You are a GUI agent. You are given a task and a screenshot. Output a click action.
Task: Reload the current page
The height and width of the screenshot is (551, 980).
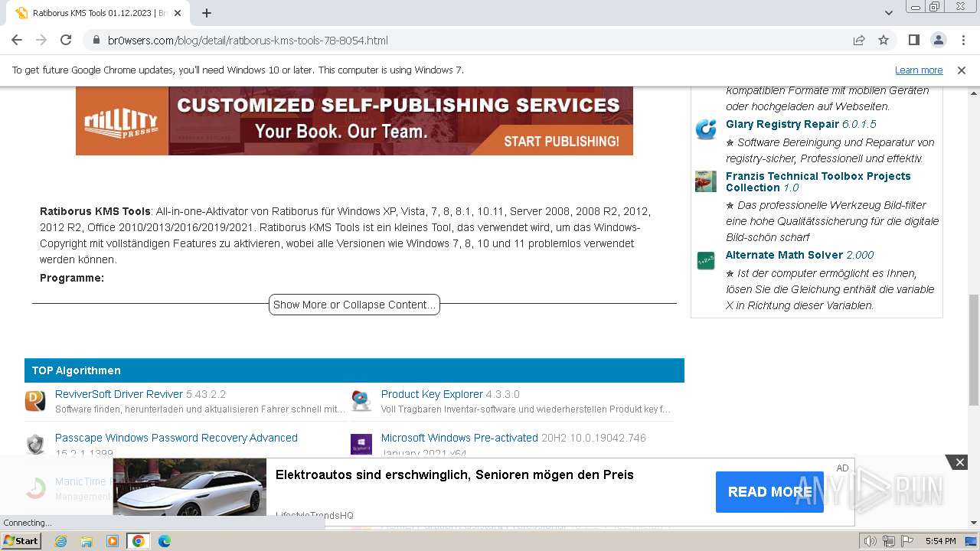(66, 40)
